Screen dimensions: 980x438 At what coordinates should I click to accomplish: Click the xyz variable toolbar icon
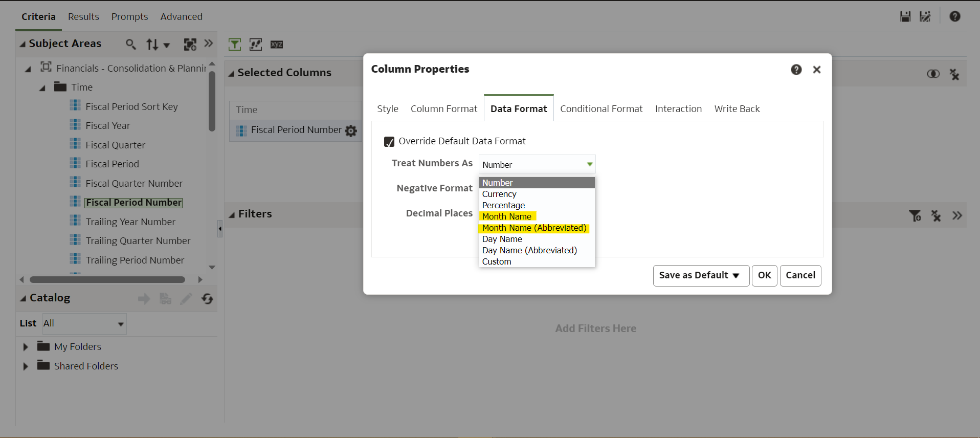(277, 45)
